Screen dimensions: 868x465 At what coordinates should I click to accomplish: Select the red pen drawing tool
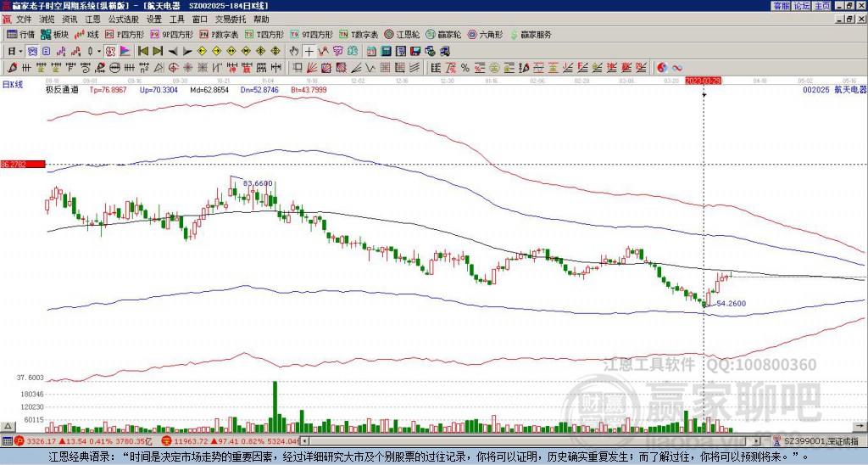12,68
